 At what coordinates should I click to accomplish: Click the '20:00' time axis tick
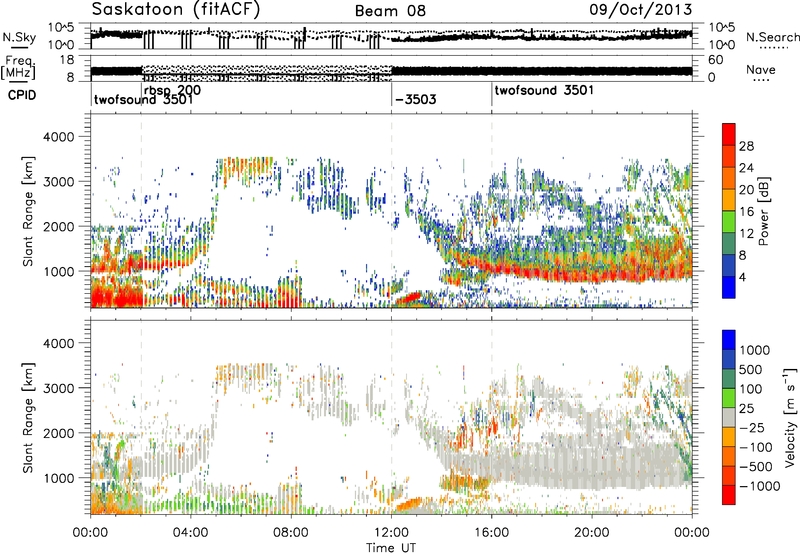tap(592, 533)
